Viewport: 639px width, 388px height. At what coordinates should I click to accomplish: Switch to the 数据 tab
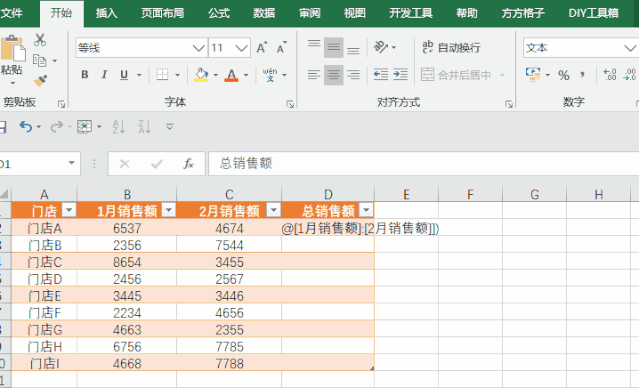[x=264, y=13]
